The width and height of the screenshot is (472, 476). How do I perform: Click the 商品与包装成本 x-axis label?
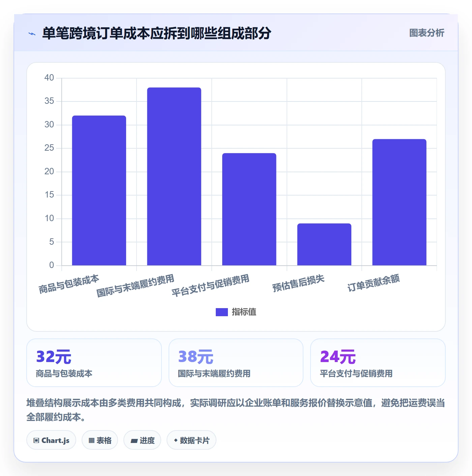[x=69, y=284]
